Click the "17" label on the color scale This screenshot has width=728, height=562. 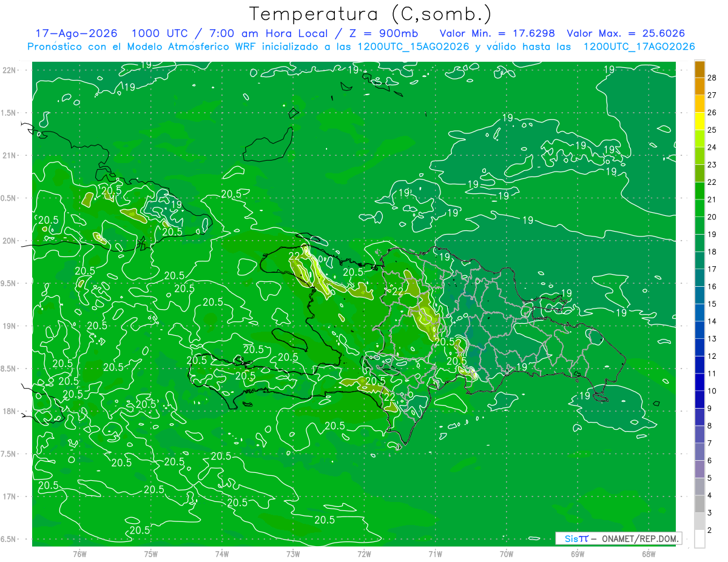pos(712,269)
